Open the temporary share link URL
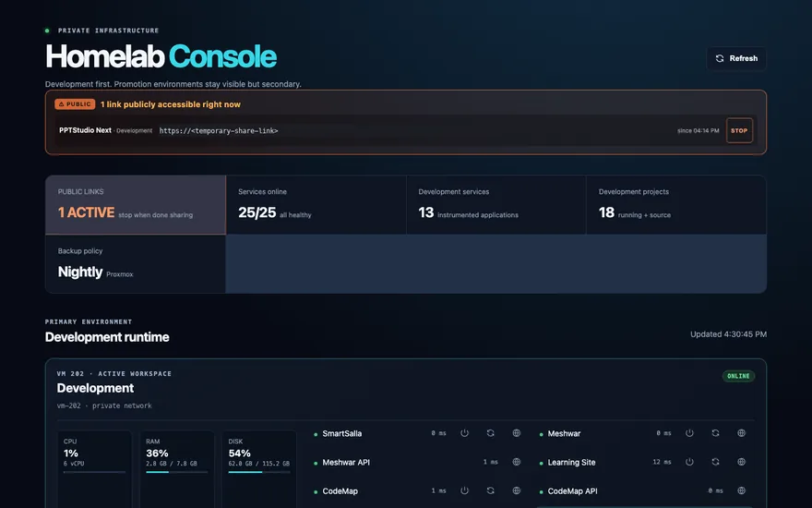This screenshot has width=812, height=508. click(x=219, y=130)
